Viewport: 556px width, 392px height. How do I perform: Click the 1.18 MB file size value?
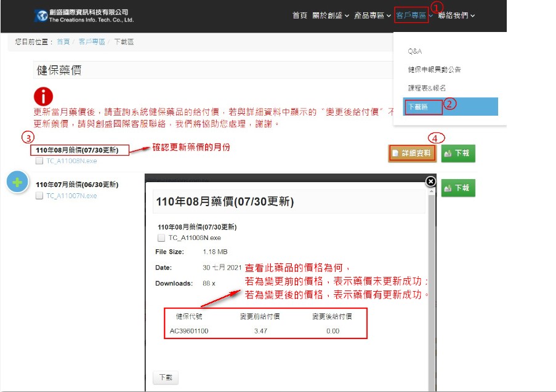215,252
